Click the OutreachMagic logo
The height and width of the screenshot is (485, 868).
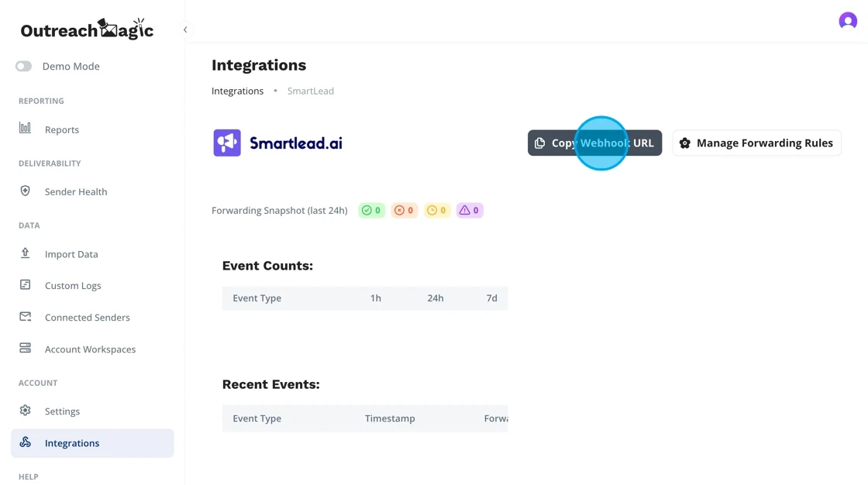(87, 29)
